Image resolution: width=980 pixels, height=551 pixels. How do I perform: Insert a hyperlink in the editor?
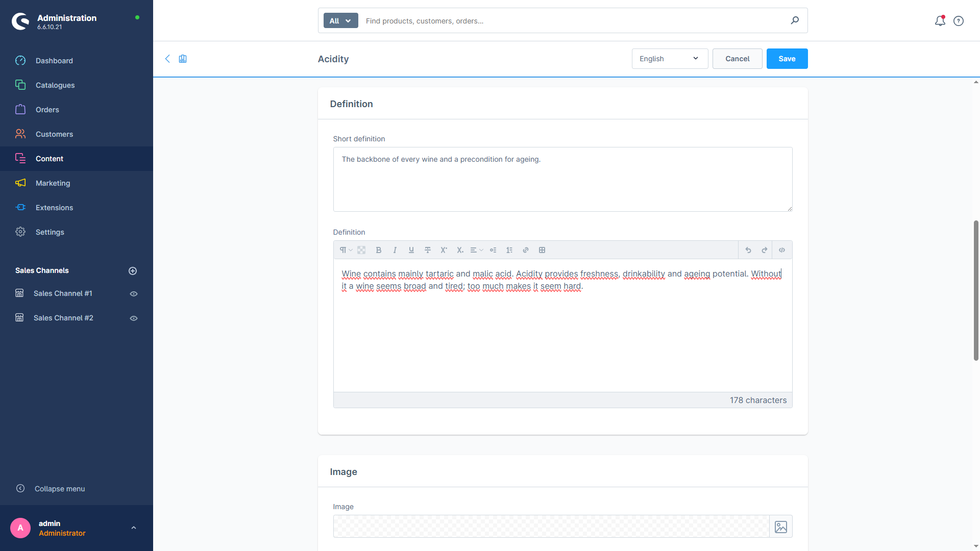tap(526, 250)
